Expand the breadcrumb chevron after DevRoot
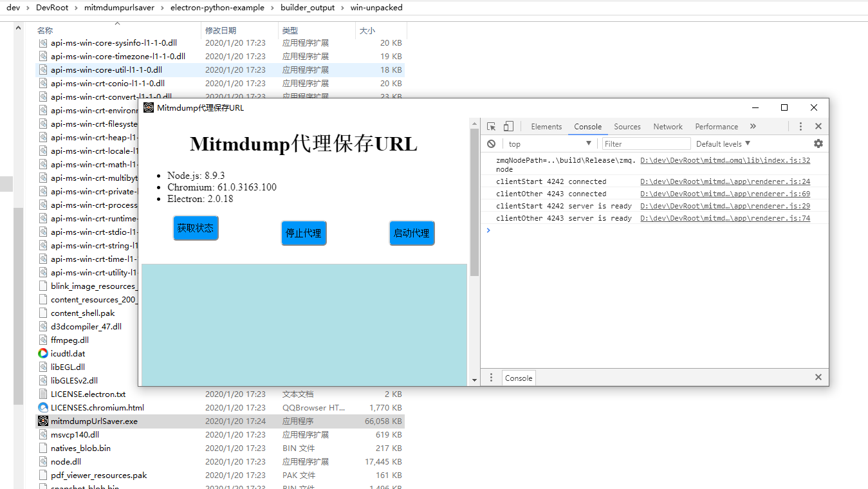 point(75,8)
